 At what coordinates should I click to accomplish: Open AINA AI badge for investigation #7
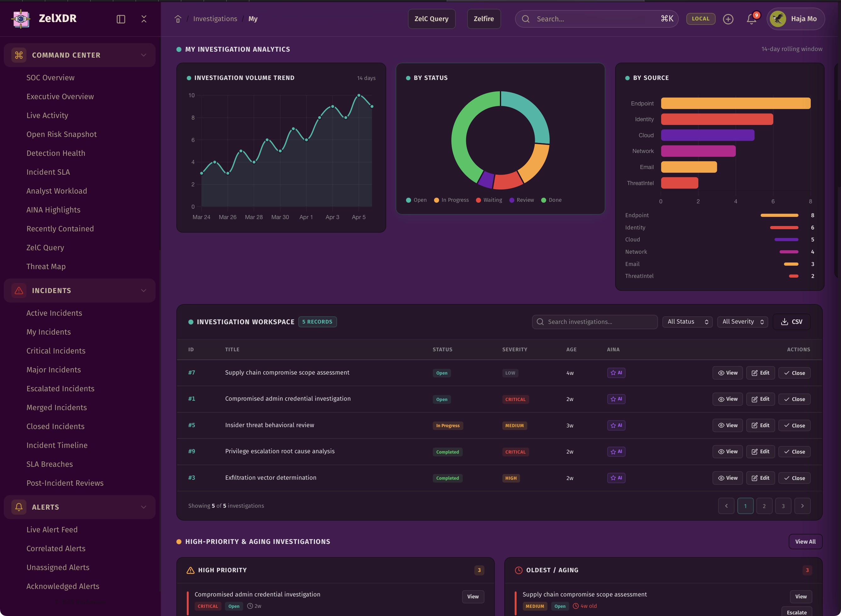[x=616, y=373]
